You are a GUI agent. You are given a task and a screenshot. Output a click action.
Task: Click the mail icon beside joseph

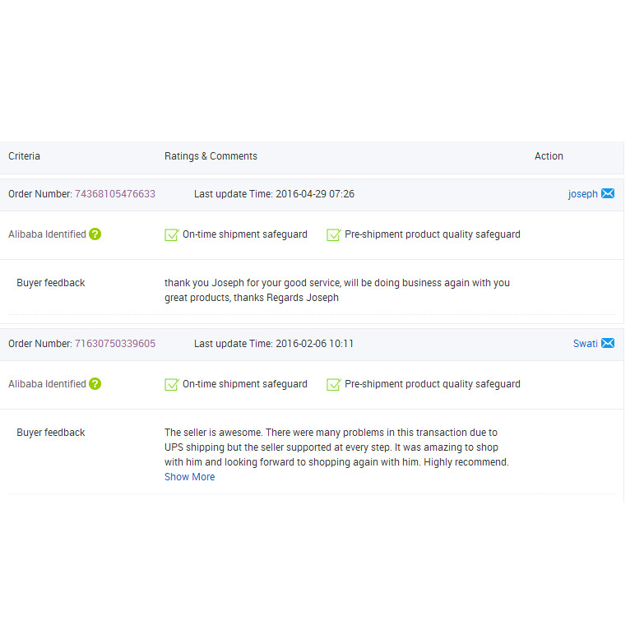coord(608,194)
